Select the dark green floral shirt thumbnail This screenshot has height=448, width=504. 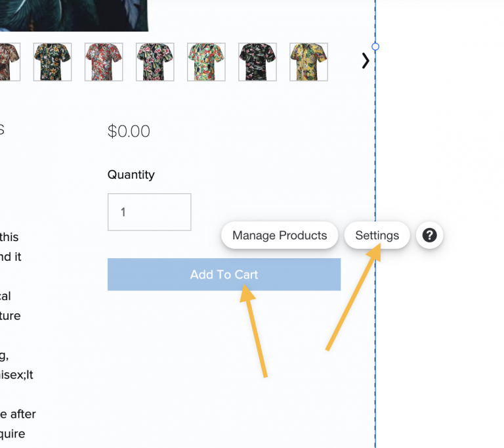(x=52, y=62)
